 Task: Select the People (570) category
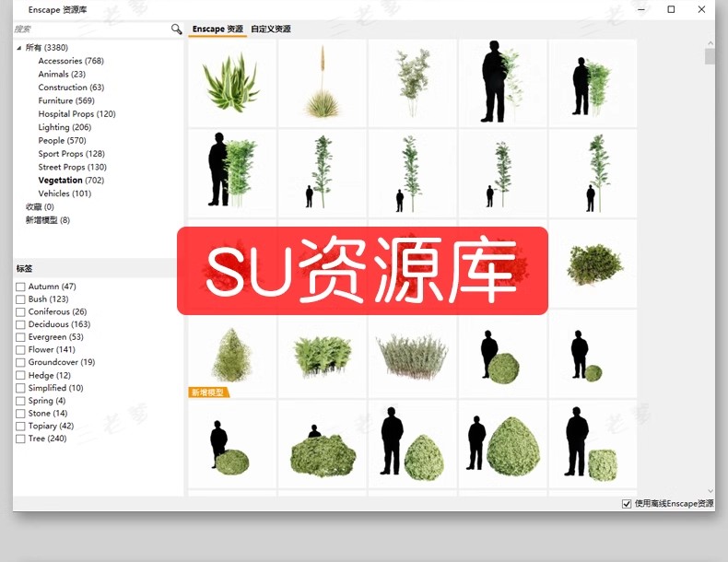[63, 141]
